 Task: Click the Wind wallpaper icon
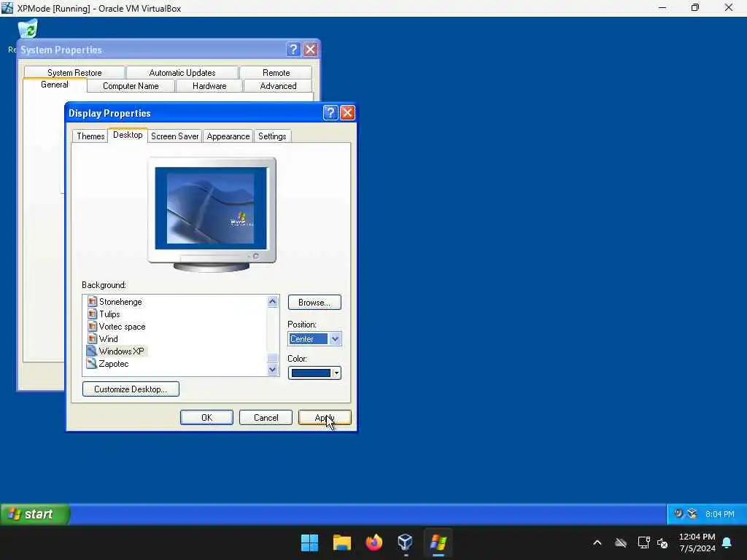(93, 339)
